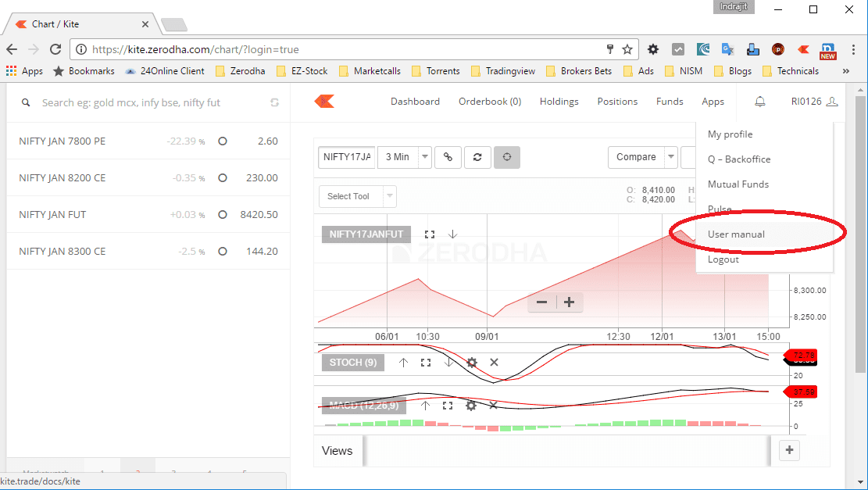Open the Google Translate extension
868x490 pixels.
[x=727, y=49]
